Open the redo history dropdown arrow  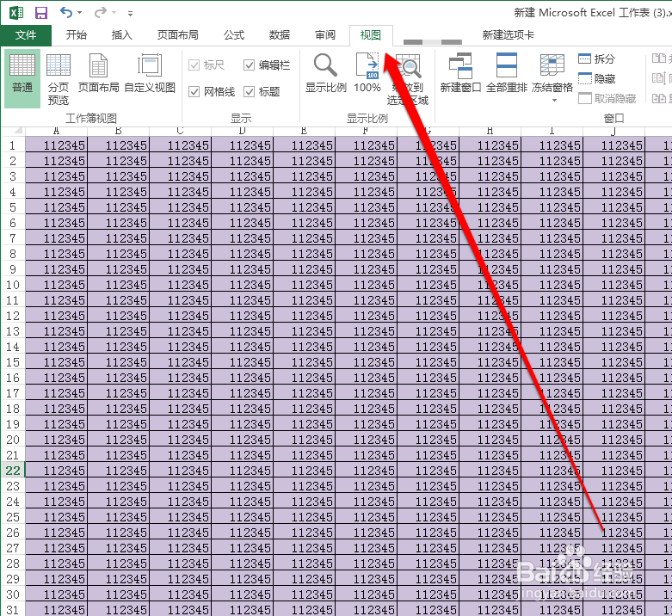point(114,13)
